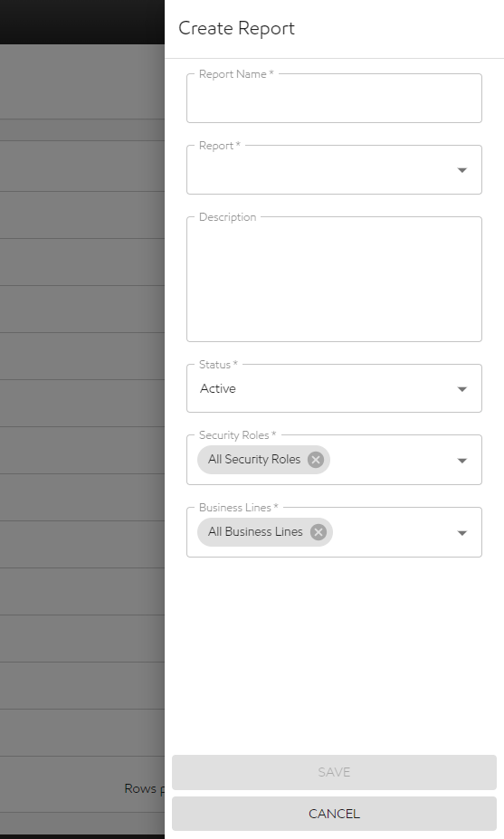Expand the Security Roles dropdown arrow
The width and height of the screenshot is (504, 839).
[462, 461]
